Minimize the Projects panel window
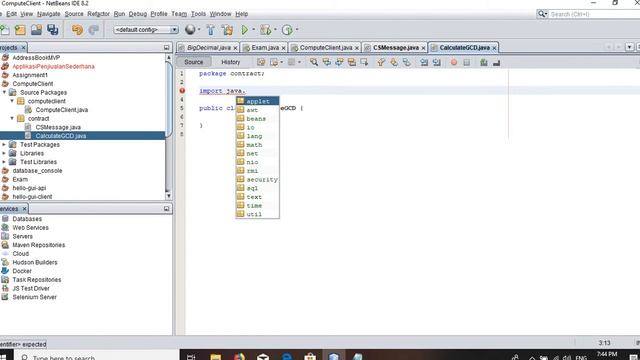The width and height of the screenshot is (640, 360). tap(166, 48)
